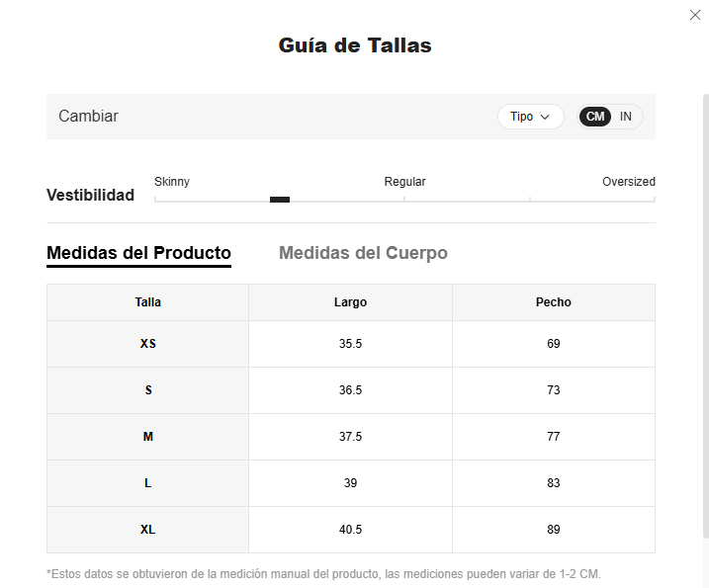
Task: Click the Regular fit label
Action: (404, 182)
